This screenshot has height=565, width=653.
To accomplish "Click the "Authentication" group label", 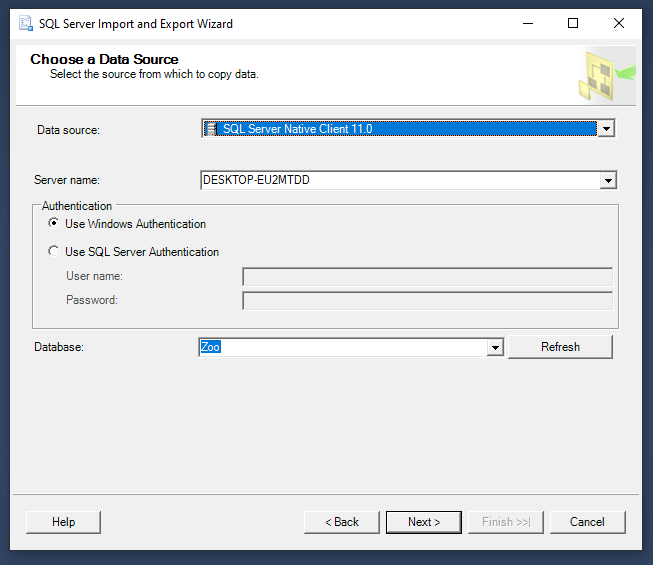I will (x=77, y=206).
